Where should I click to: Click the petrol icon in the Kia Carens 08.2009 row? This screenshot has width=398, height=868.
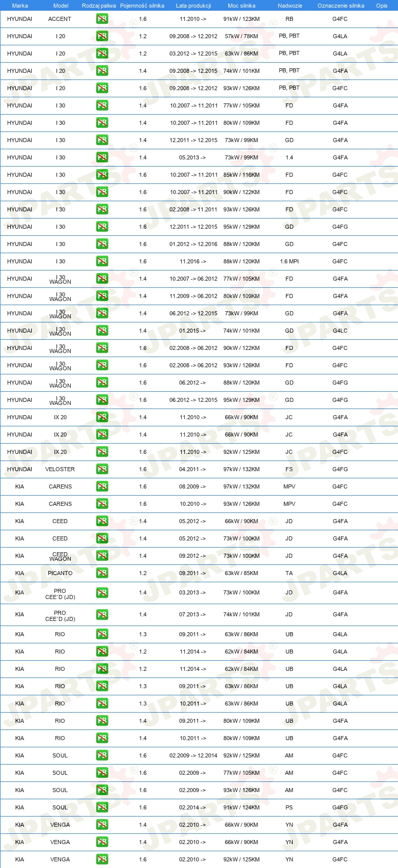(x=102, y=486)
